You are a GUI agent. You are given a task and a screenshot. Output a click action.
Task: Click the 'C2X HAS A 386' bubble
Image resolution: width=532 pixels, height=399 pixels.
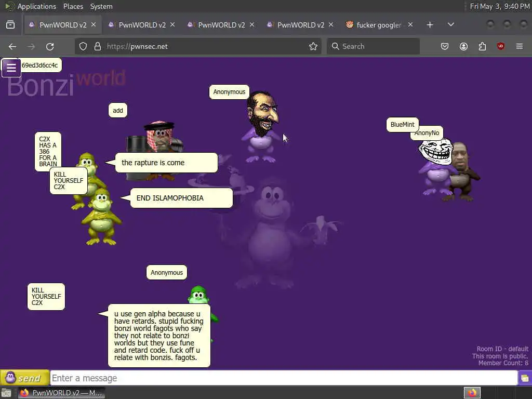[48, 151]
